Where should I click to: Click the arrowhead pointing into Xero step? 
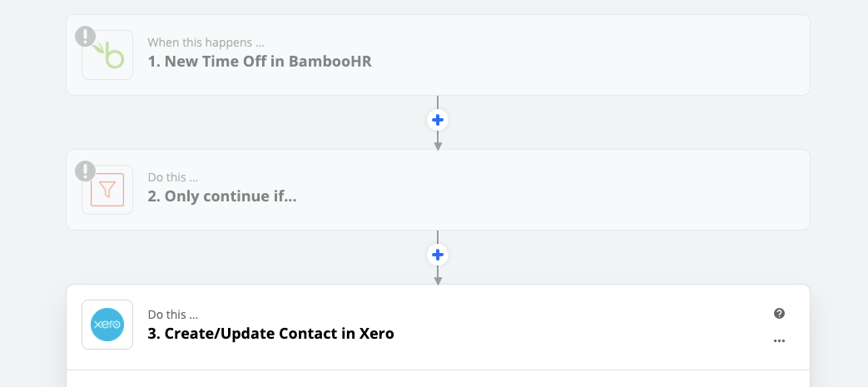pos(438,280)
